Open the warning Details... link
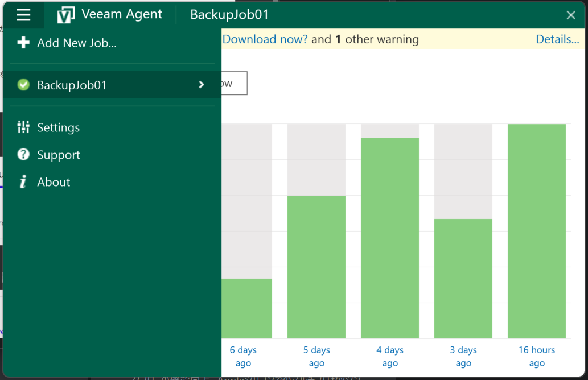 [x=557, y=39]
